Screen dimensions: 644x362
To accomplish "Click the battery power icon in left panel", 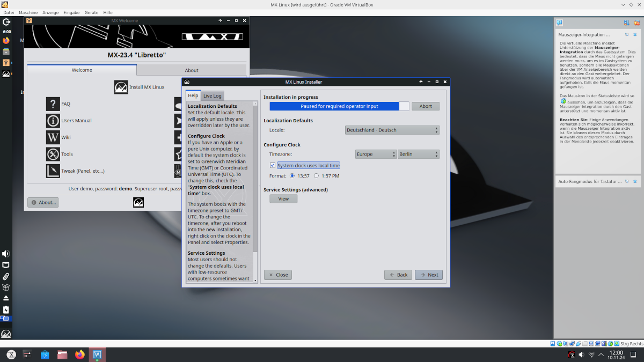I will (x=6, y=309).
